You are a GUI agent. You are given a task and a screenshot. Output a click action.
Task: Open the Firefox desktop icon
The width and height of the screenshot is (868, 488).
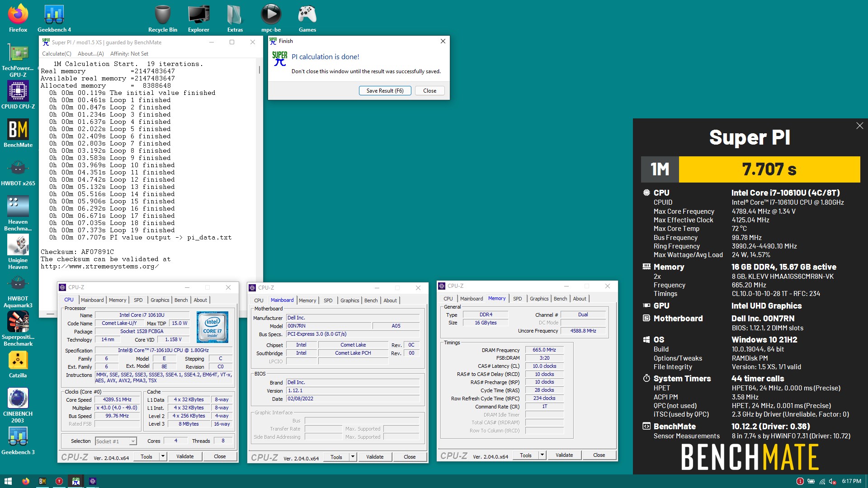click(18, 18)
